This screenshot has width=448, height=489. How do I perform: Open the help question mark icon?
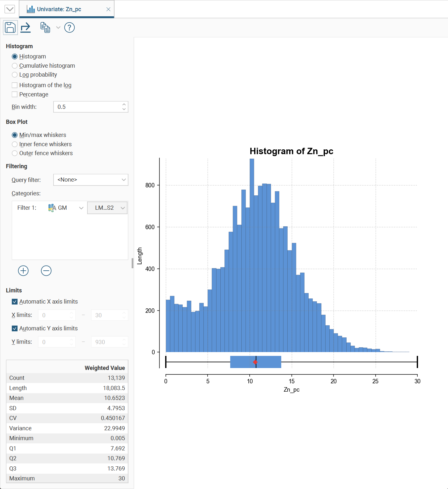(70, 27)
